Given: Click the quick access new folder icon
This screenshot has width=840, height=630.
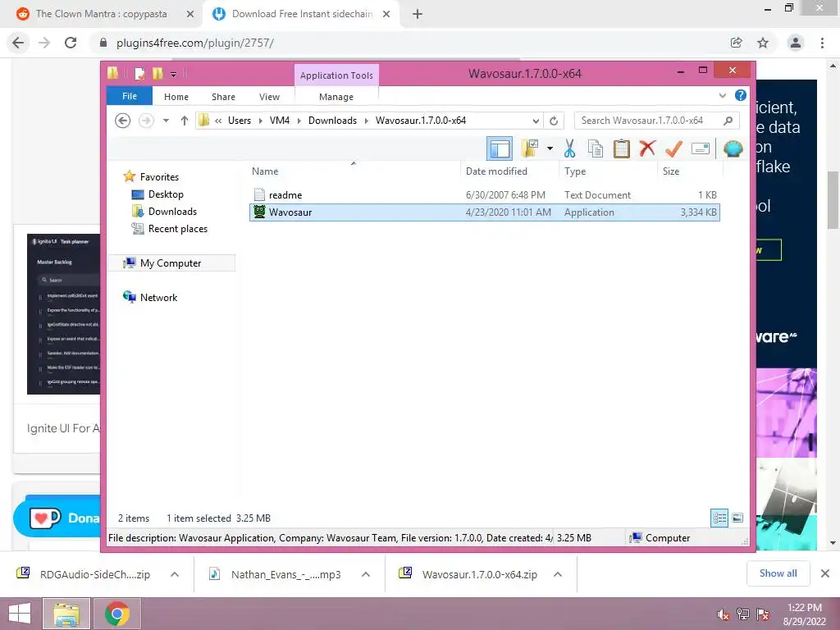Looking at the screenshot, I should [157, 73].
